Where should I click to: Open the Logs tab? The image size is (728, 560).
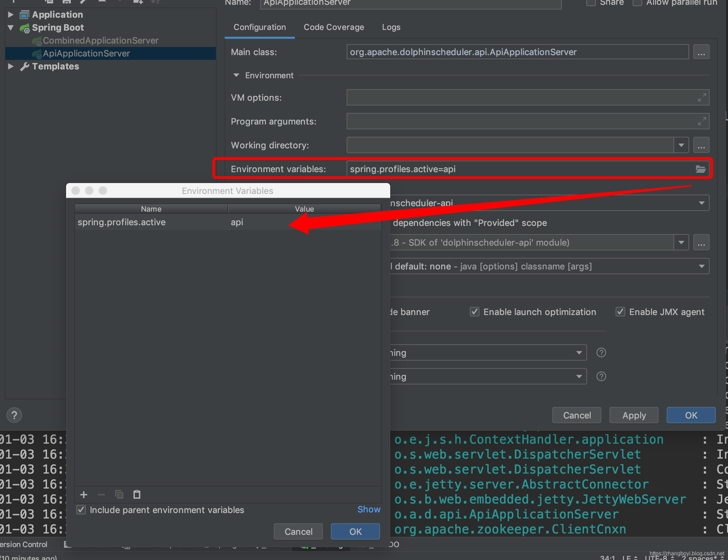391,27
